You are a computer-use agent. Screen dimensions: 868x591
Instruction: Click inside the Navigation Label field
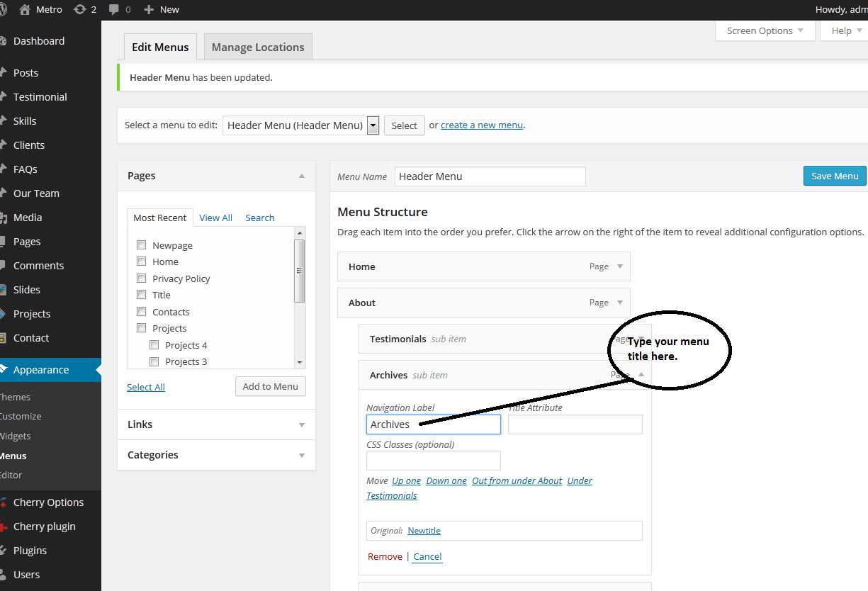(433, 424)
